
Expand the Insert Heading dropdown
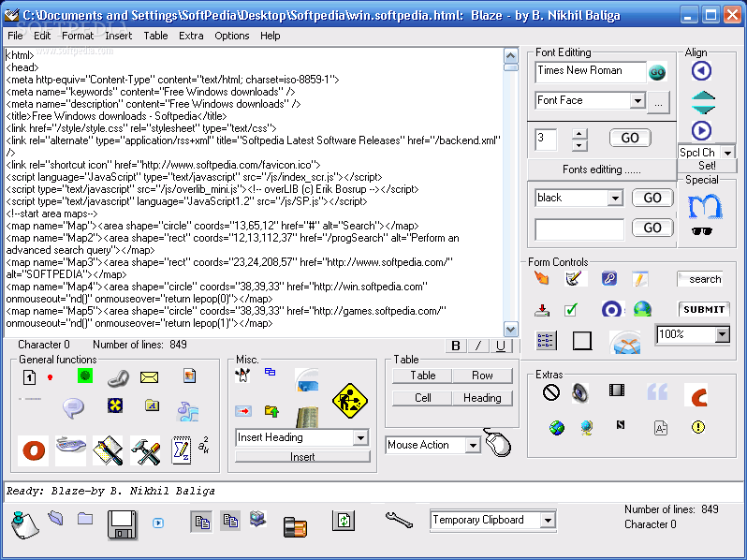coord(360,437)
